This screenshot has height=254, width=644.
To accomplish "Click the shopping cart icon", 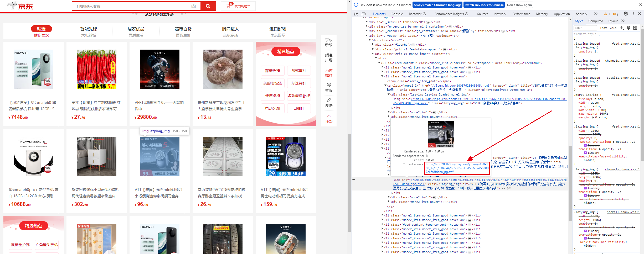I will (228, 6).
